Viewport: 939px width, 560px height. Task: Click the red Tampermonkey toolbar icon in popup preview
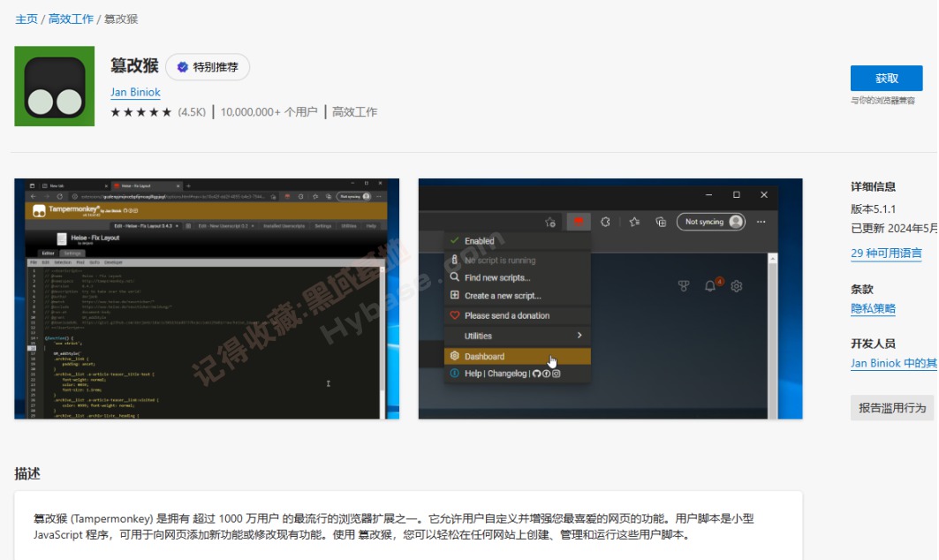click(x=579, y=222)
